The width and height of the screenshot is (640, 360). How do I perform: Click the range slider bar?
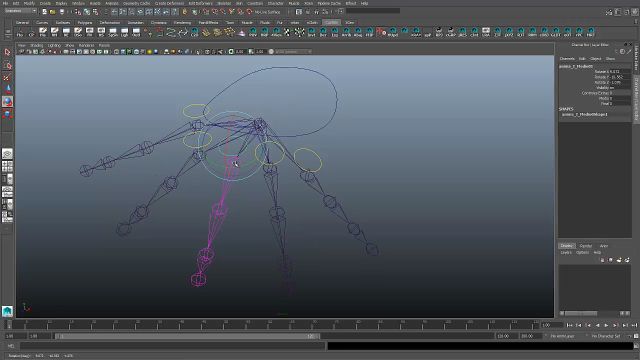(x=187, y=336)
